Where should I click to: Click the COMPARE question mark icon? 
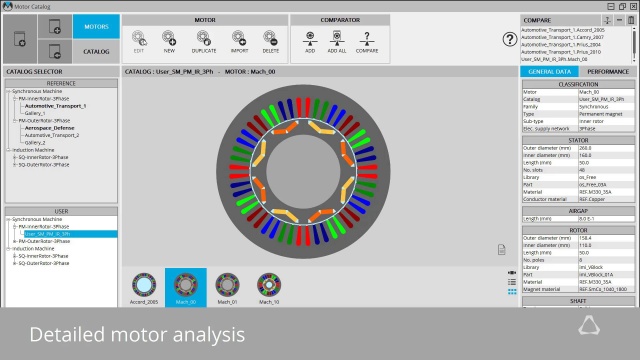[x=367, y=42]
